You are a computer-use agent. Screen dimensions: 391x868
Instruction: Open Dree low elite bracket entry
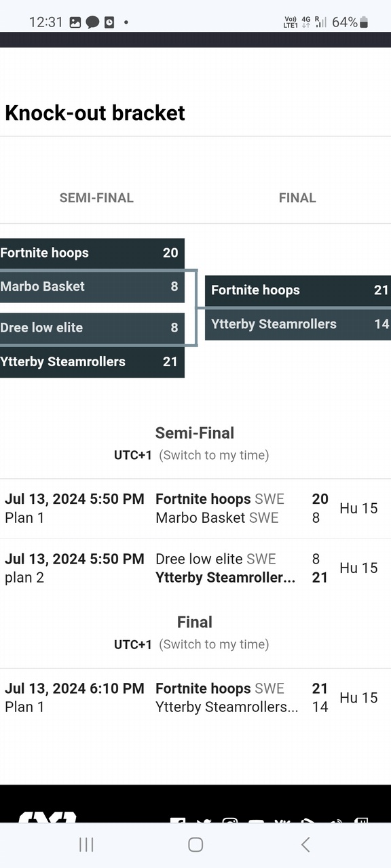coord(92,328)
